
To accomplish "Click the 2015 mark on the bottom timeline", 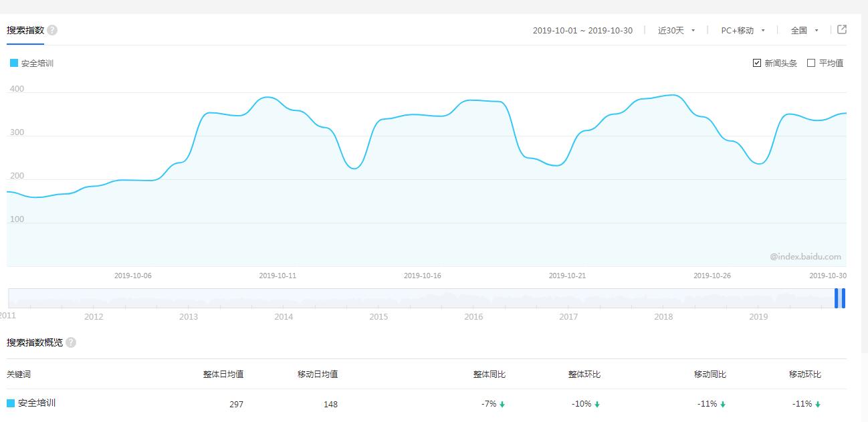I will tap(378, 317).
